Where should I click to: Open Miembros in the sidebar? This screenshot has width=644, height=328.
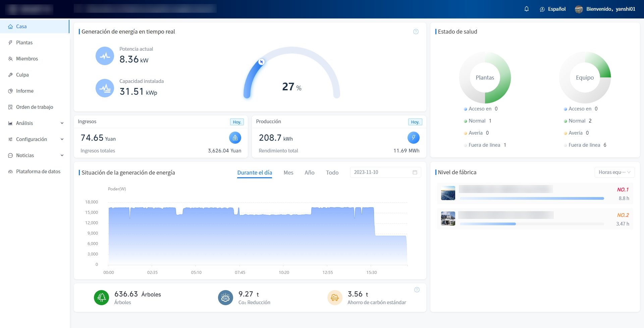click(x=35, y=59)
